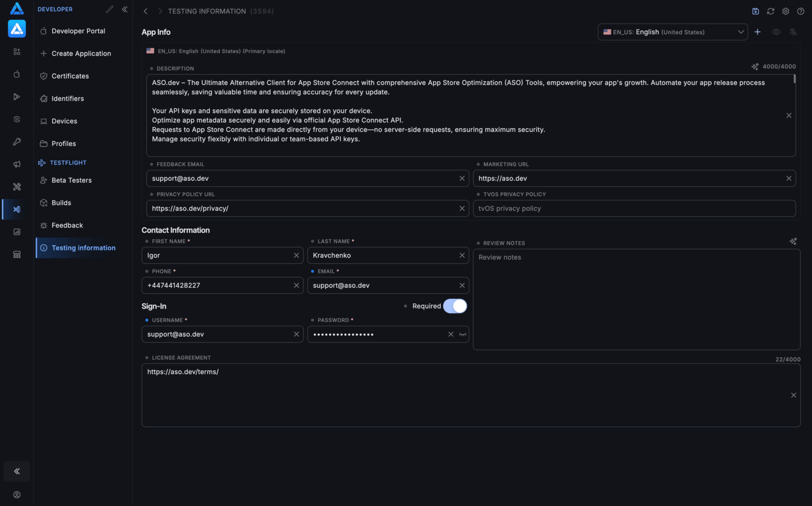
Task: Click the TESTFLIGHT section heading
Action: (x=68, y=163)
